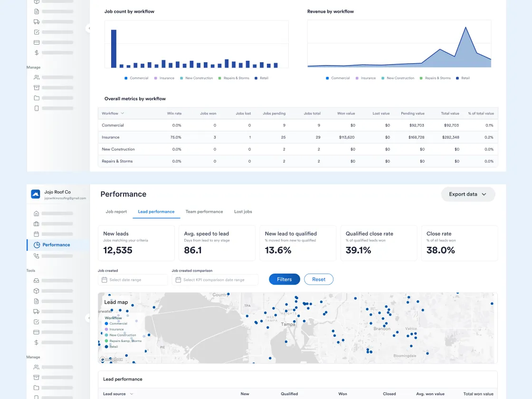The image size is (532, 399).
Task: Click the Job created date range field
Action: pyautogui.click(x=133, y=280)
